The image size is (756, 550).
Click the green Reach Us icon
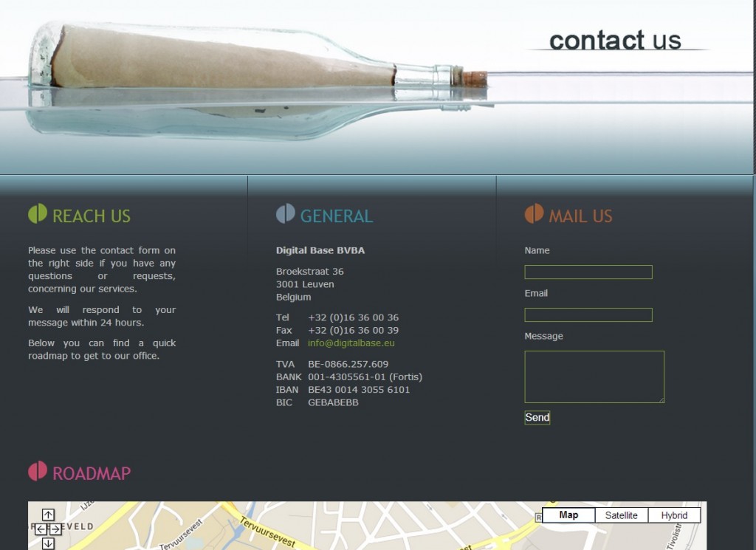(x=38, y=213)
